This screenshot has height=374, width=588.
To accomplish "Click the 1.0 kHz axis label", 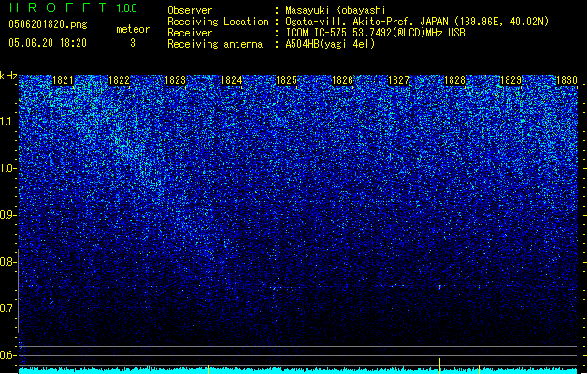I will (x=7, y=168).
